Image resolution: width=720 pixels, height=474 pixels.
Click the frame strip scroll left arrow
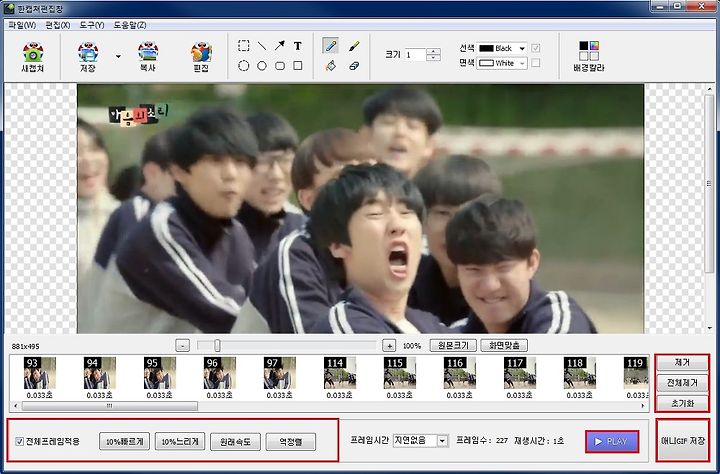16,406
